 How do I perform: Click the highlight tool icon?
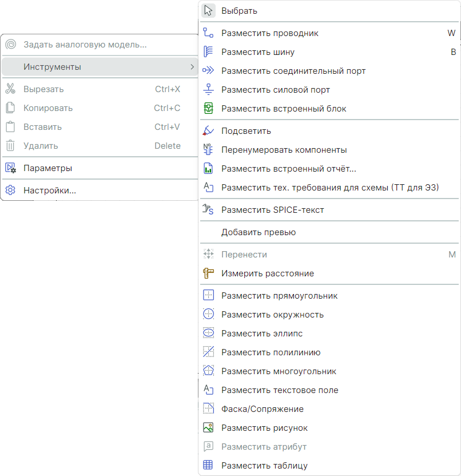[208, 131]
